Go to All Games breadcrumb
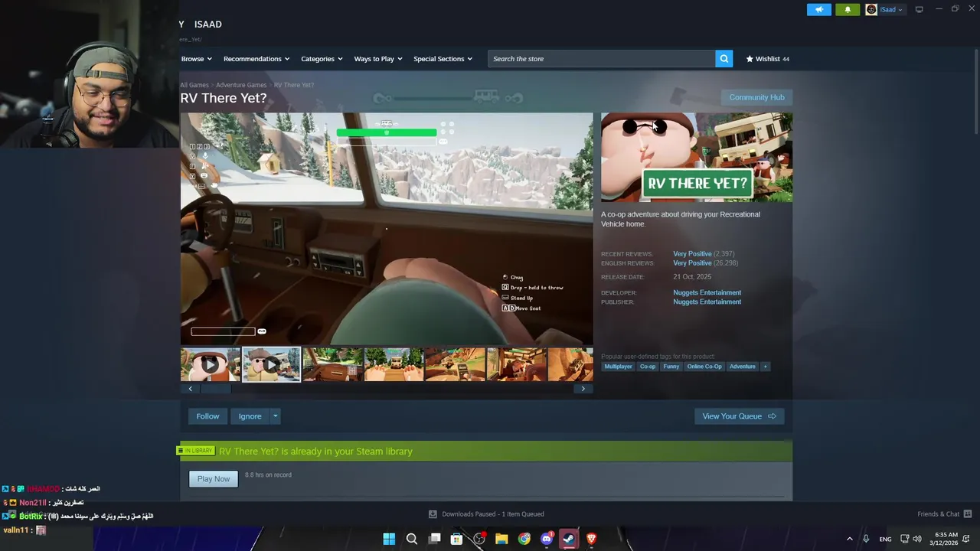The height and width of the screenshot is (551, 980). pos(194,85)
